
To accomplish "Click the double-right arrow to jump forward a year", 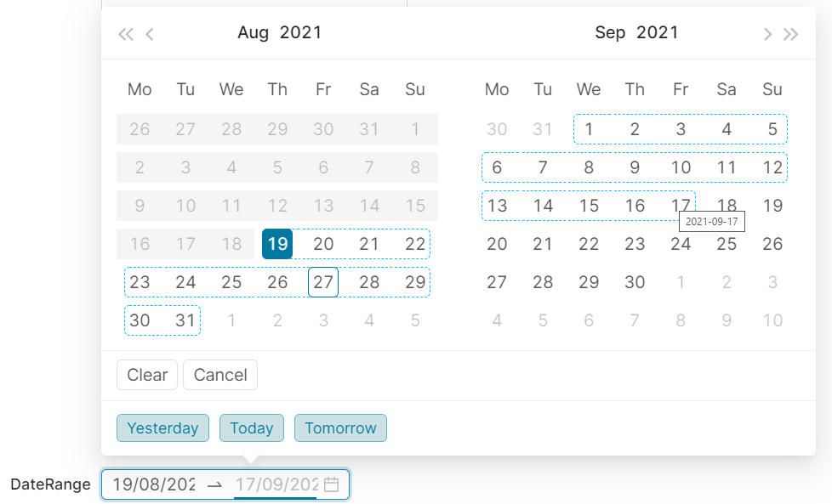I will coord(790,34).
